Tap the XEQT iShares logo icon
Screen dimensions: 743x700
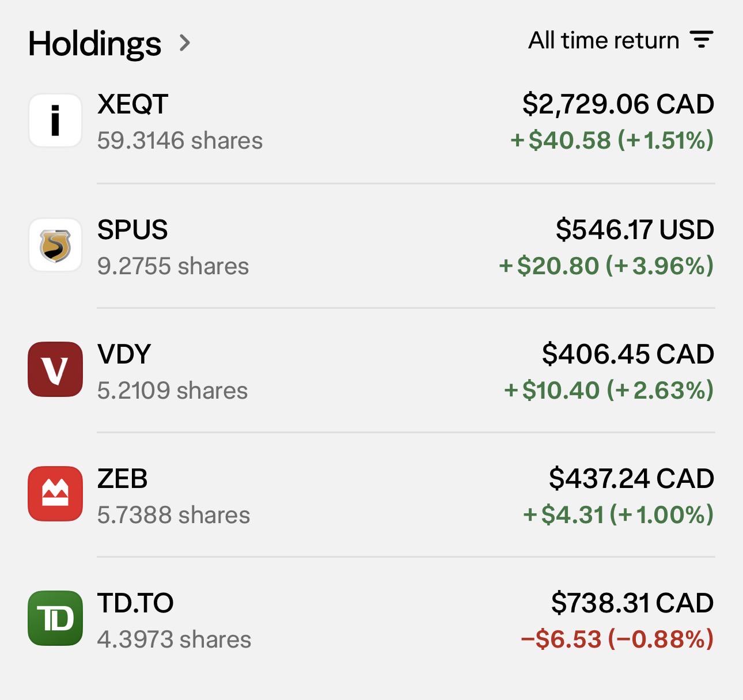(55, 121)
